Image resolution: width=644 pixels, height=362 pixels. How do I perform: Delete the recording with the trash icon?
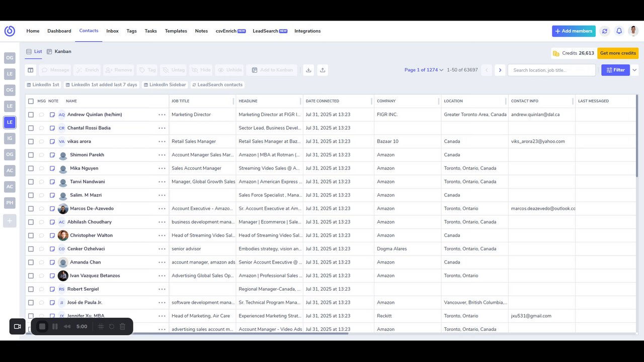122,326
